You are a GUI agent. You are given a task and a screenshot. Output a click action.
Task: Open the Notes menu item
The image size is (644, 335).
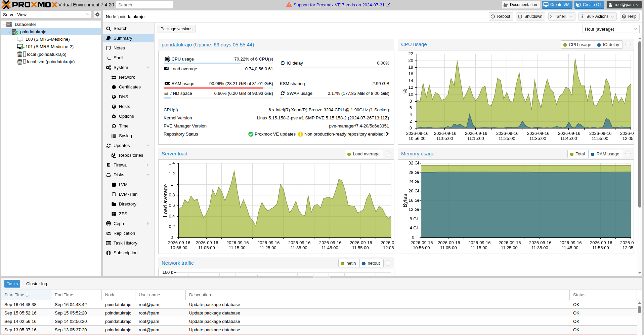pos(129,48)
